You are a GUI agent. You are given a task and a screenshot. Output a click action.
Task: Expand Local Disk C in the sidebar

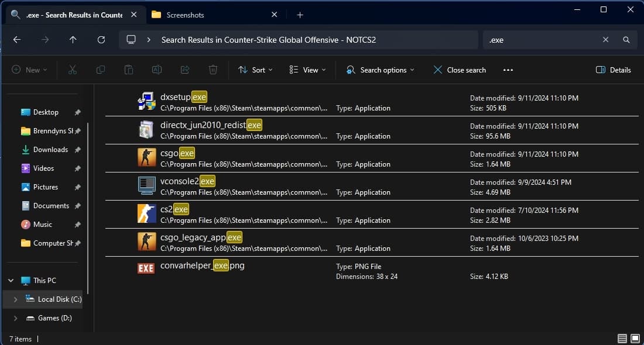click(15, 299)
